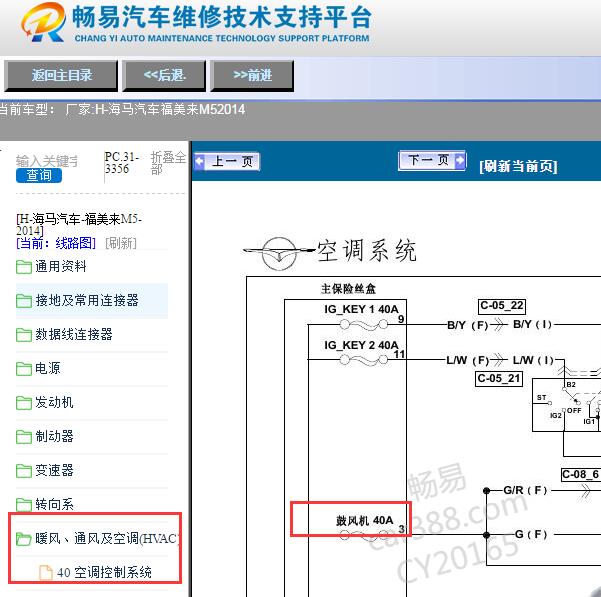The width and height of the screenshot is (601, 597).
Task: Click 主保险丝盒 label in diagram
Action: (348, 289)
